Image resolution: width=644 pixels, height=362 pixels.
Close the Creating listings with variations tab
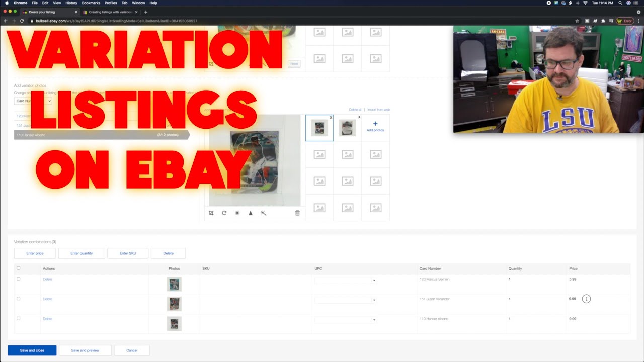click(x=136, y=12)
